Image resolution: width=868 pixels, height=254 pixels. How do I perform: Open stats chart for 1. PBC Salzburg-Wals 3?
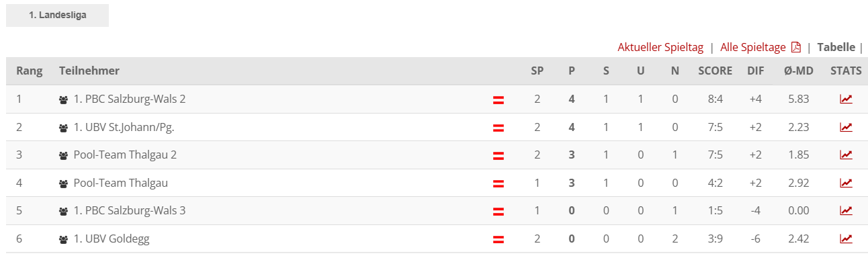(846, 210)
